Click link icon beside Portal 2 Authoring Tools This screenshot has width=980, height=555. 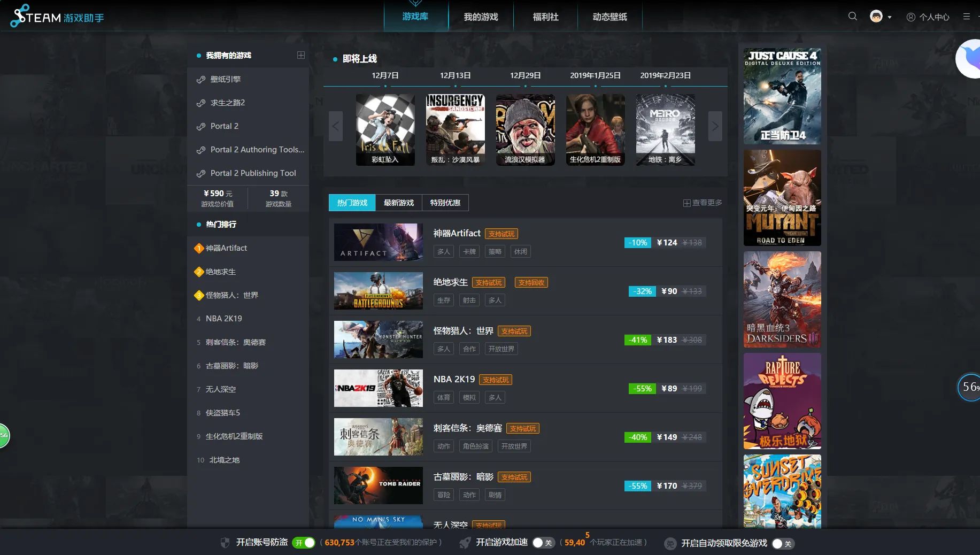pos(201,150)
